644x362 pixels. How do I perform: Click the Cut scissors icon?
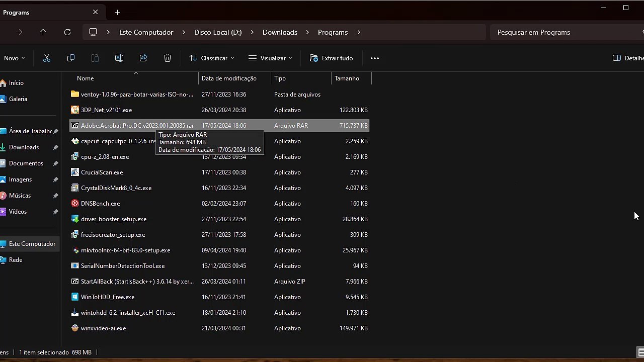47,58
